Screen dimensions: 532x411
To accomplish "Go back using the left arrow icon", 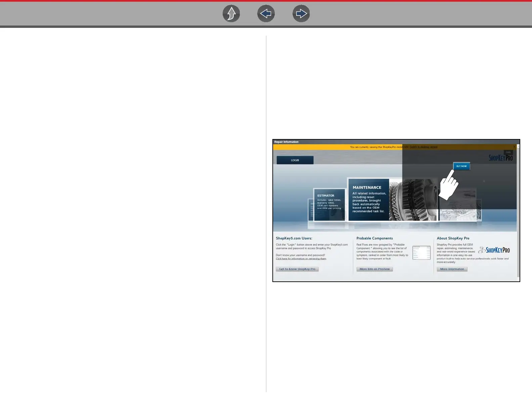I will click(x=266, y=14).
